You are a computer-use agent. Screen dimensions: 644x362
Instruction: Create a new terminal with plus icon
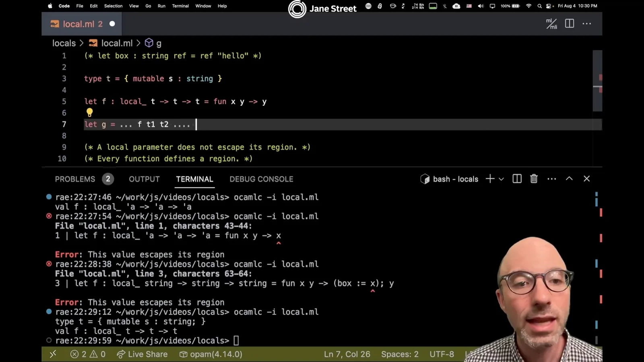[x=490, y=179]
